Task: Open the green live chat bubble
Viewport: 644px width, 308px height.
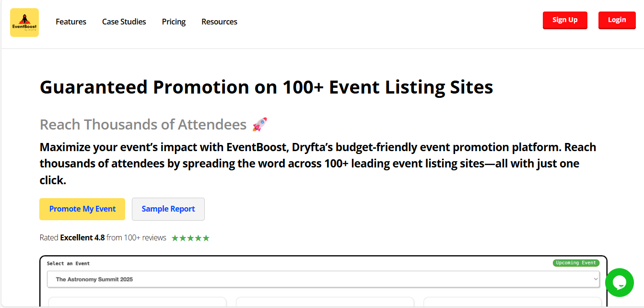Action: pyautogui.click(x=620, y=283)
